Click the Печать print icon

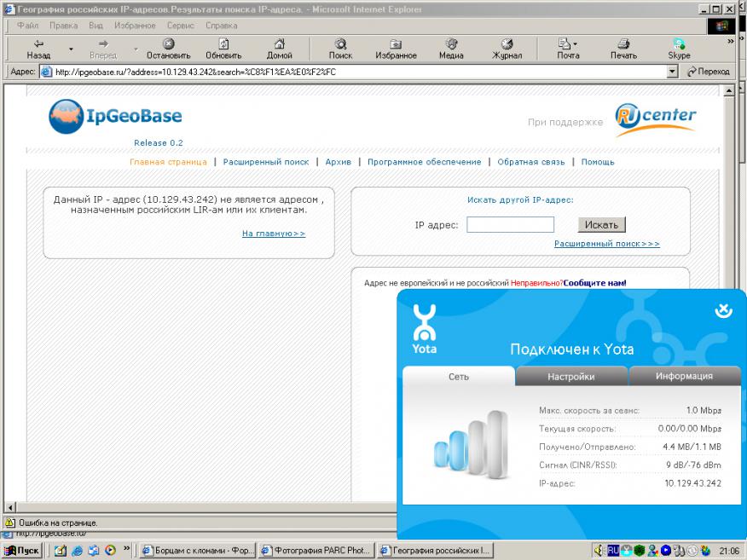(x=622, y=43)
